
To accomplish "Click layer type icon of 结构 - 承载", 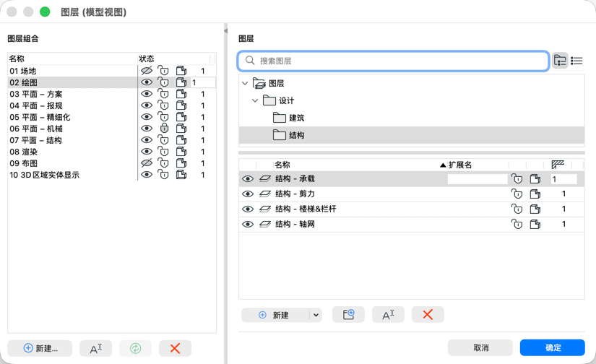I will pyautogui.click(x=265, y=178).
